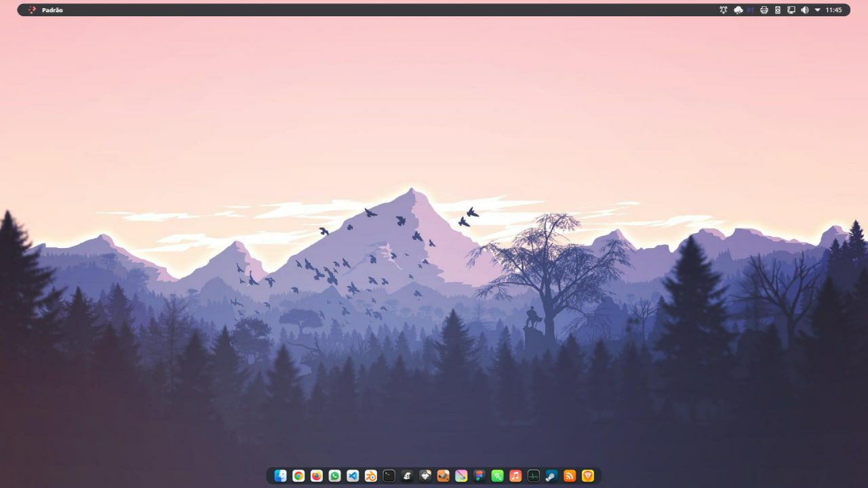
Task: Open the Padrão activity menu
Action: click(52, 10)
